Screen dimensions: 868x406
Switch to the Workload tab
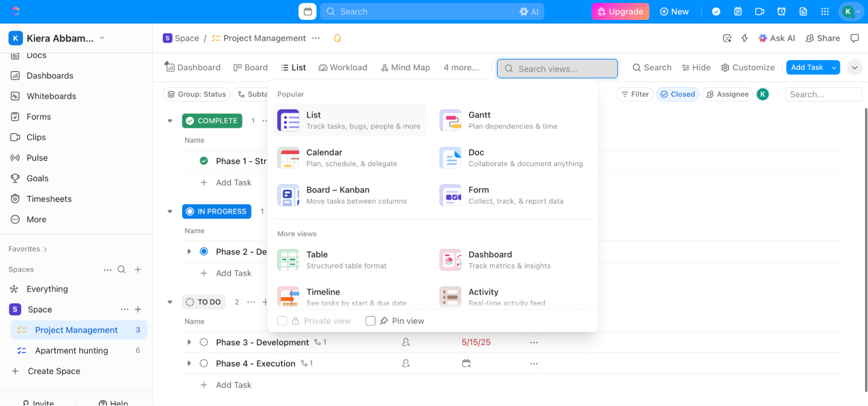click(x=343, y=67)
